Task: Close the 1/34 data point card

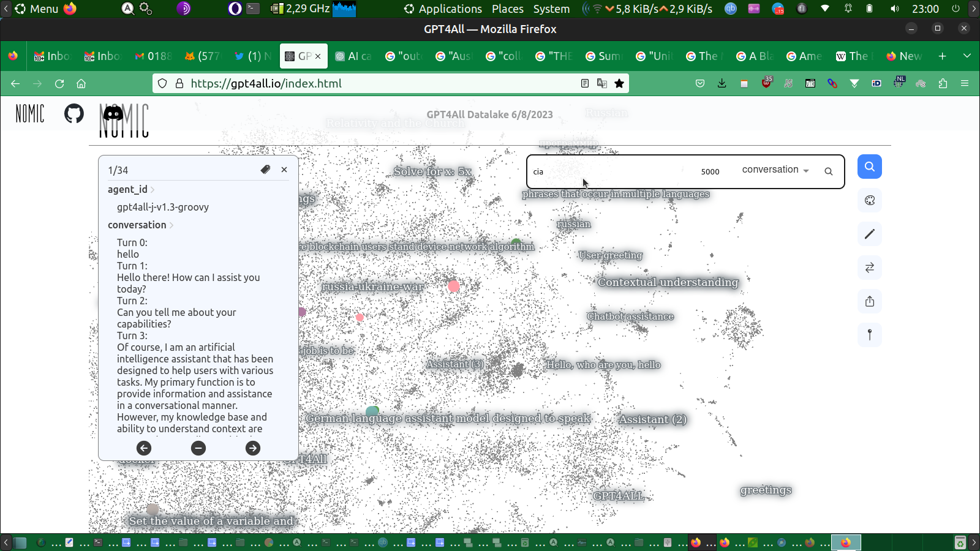Action: 284,170
